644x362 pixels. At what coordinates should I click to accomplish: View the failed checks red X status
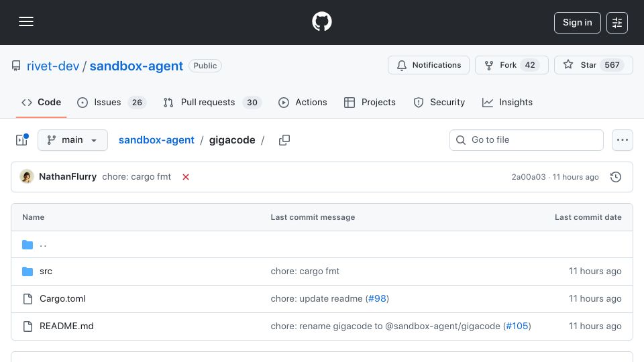pyautogui.click(x=186, y=177)
